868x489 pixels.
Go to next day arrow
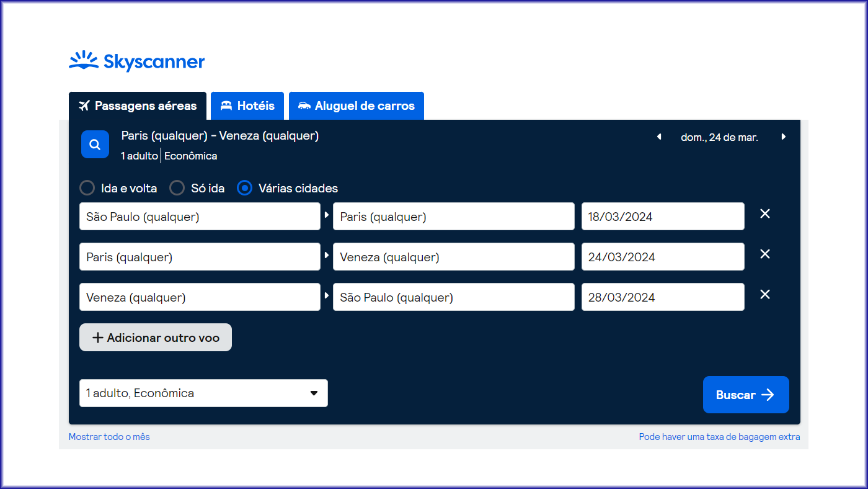coord(784,137)
